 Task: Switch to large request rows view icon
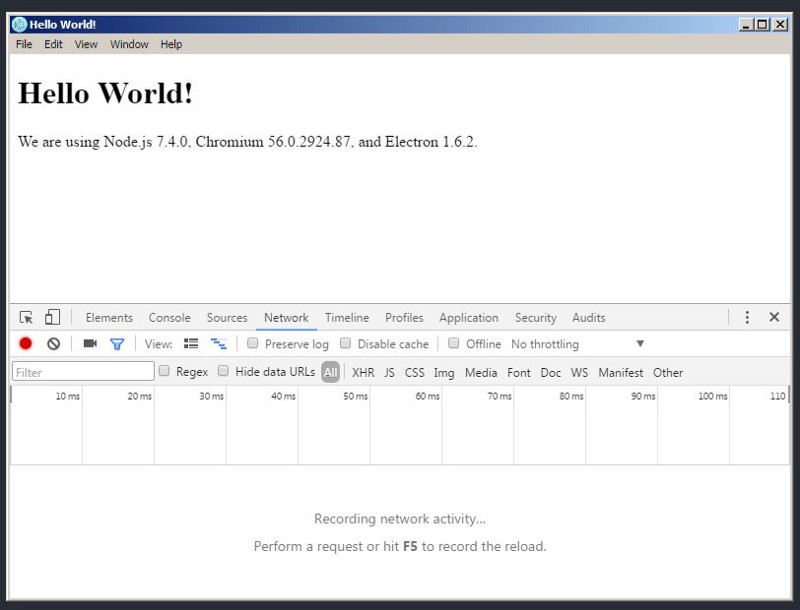(x=191, y=344)
